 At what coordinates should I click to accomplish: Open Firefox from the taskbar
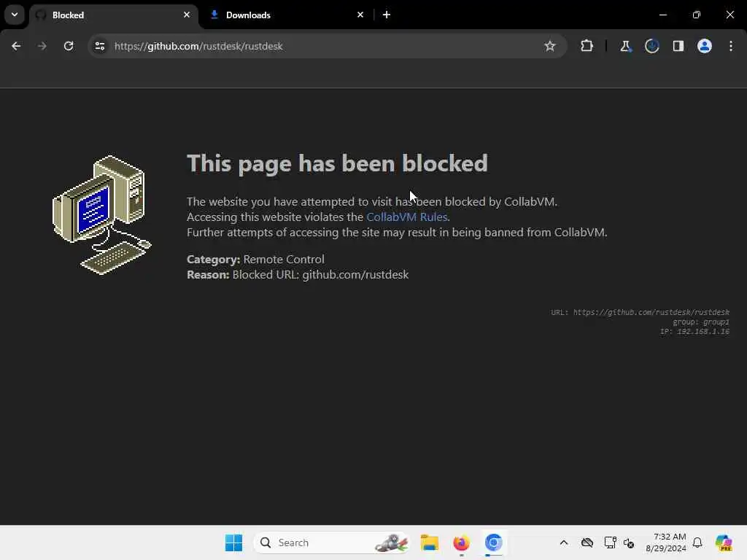click(x=461, y=542)
